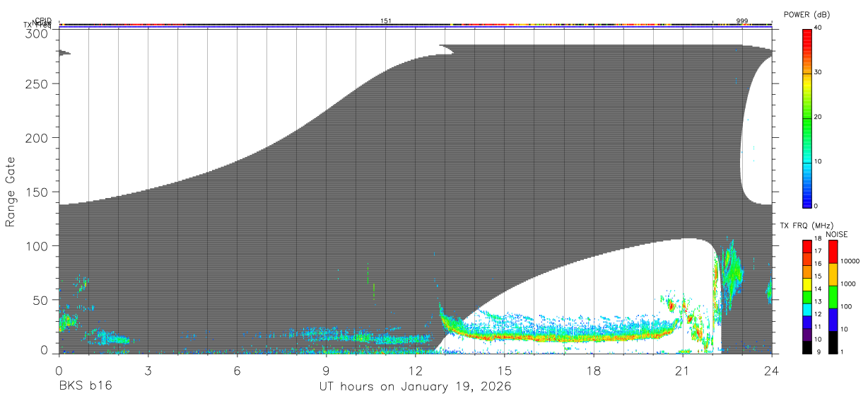Click the NOISE legend title

836,234
